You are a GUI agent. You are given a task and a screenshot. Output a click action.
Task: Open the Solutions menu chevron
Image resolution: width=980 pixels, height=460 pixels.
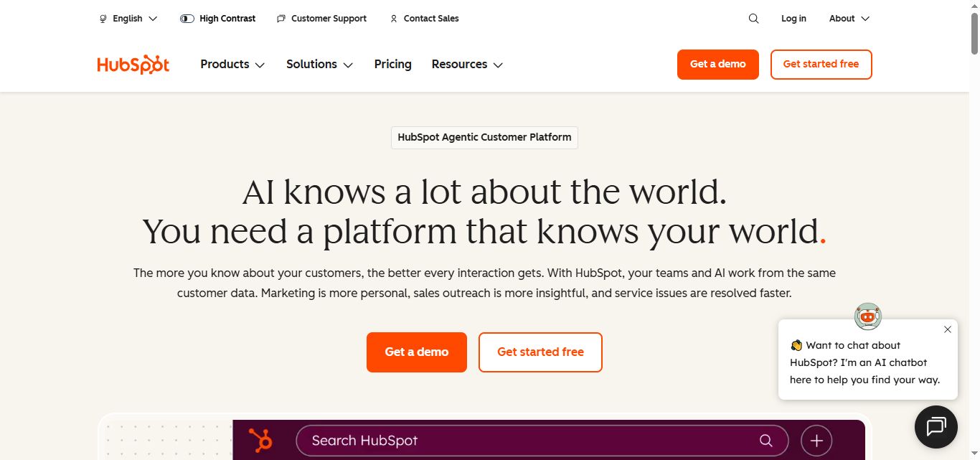[349, 65]
